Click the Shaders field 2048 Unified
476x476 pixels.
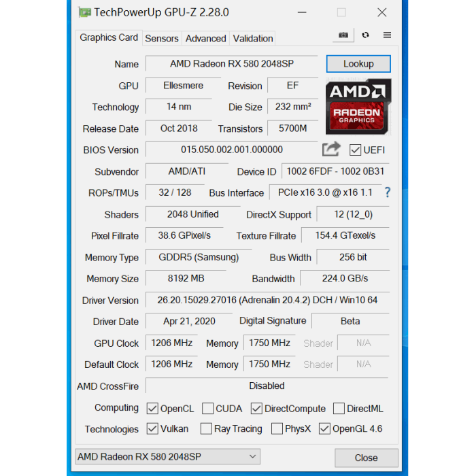click(192, 214)
